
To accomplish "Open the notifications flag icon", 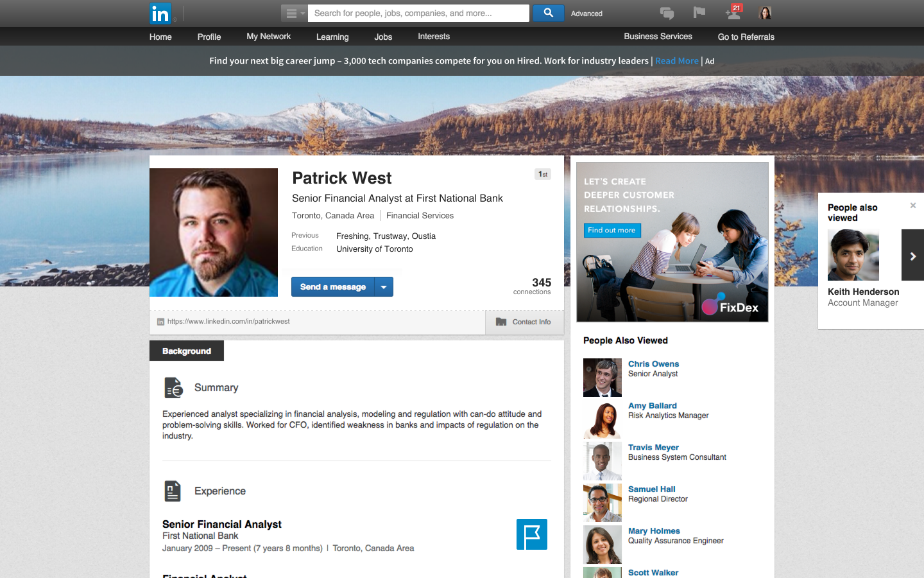I will 699,13.
